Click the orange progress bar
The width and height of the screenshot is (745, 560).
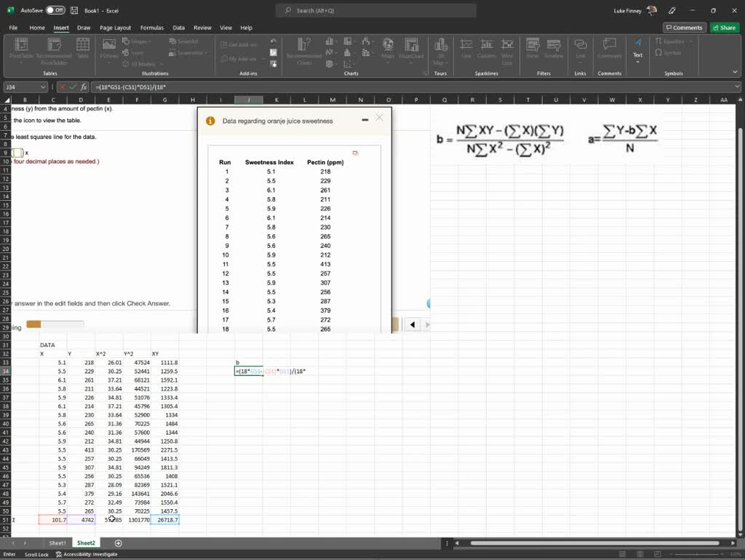[55, 324]
